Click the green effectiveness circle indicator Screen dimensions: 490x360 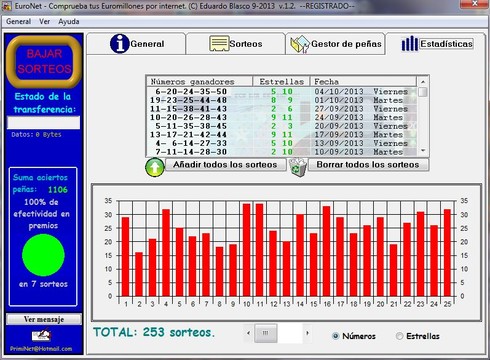pos(43,255)
